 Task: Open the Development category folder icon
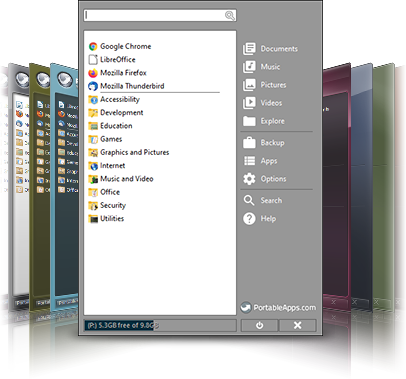pos(93,113)
